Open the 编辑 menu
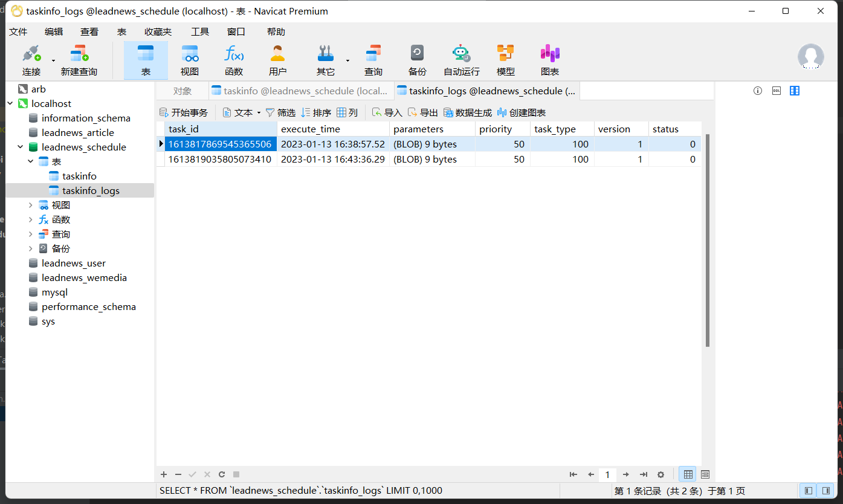Viewport: 843px width, 504px height. tap(54, 31)
